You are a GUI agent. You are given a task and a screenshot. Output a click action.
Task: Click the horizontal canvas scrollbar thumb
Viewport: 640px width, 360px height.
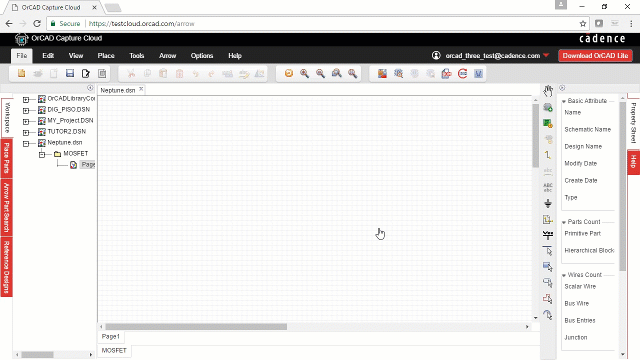pos(196,327)
